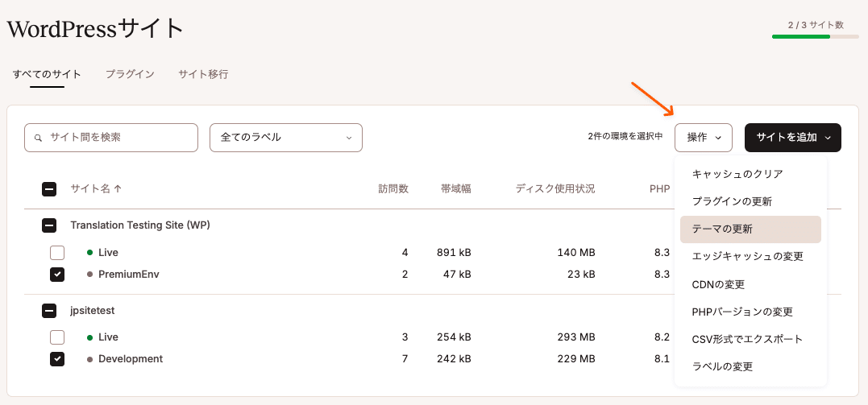Check the Live environment under jpsitetest
The width and height of the screenshot is (868, 405).
57,337
